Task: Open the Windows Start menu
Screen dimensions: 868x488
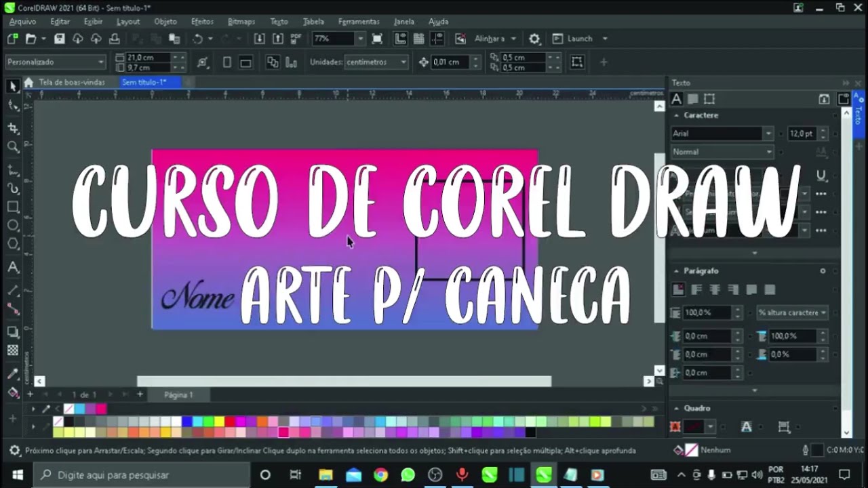Action: point(18,474)
